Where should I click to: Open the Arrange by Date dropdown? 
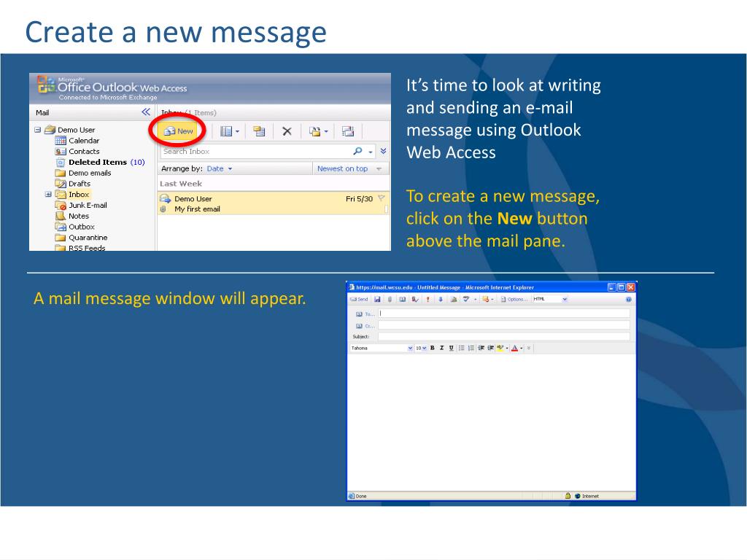[x=219, y=168]
